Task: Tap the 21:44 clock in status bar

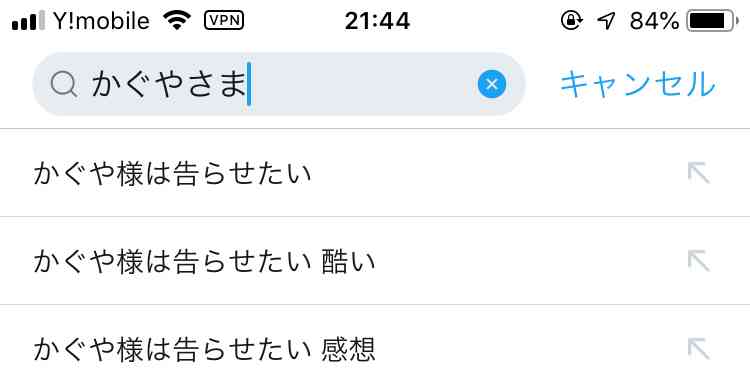Action: pyautogui.click(x=377, y=21)
